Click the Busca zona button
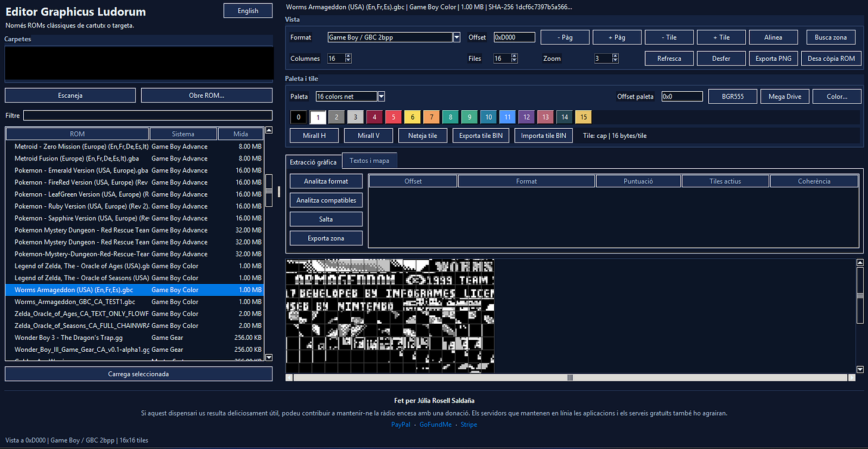This screenshot has height=449, width=868. pyautogui.click(x=831, y=37)
